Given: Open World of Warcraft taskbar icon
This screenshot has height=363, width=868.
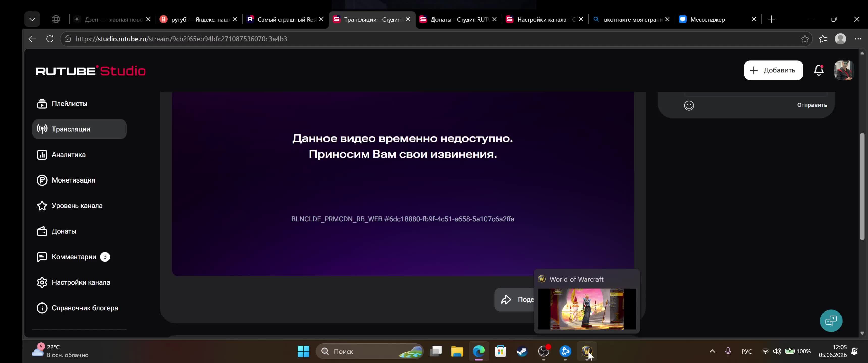Looking at the screenshot, I should (587, 351).
